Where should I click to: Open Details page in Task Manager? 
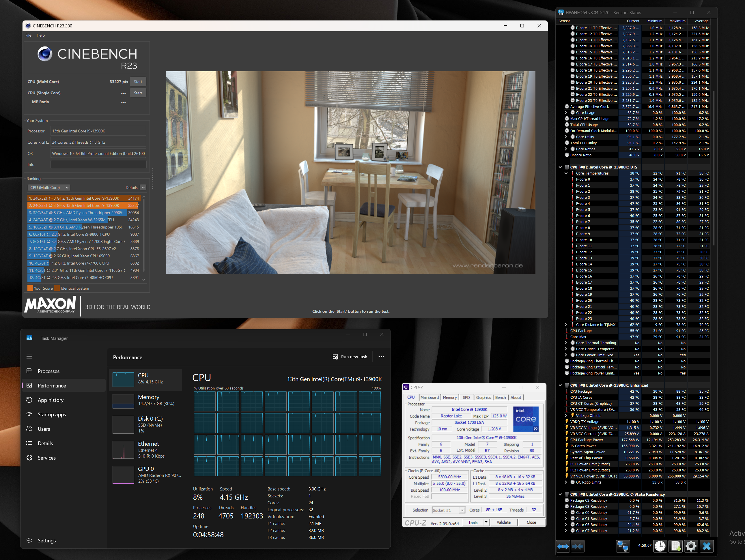click(64, 443)
